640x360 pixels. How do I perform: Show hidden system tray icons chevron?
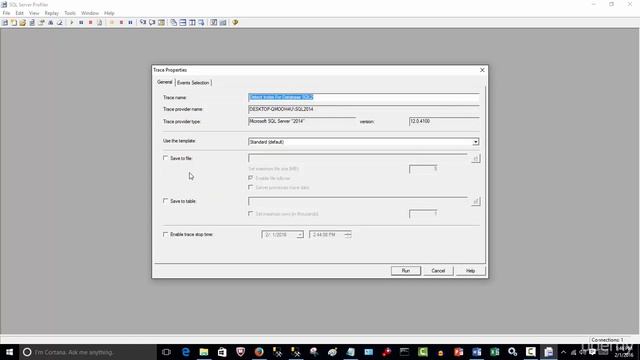563,352
